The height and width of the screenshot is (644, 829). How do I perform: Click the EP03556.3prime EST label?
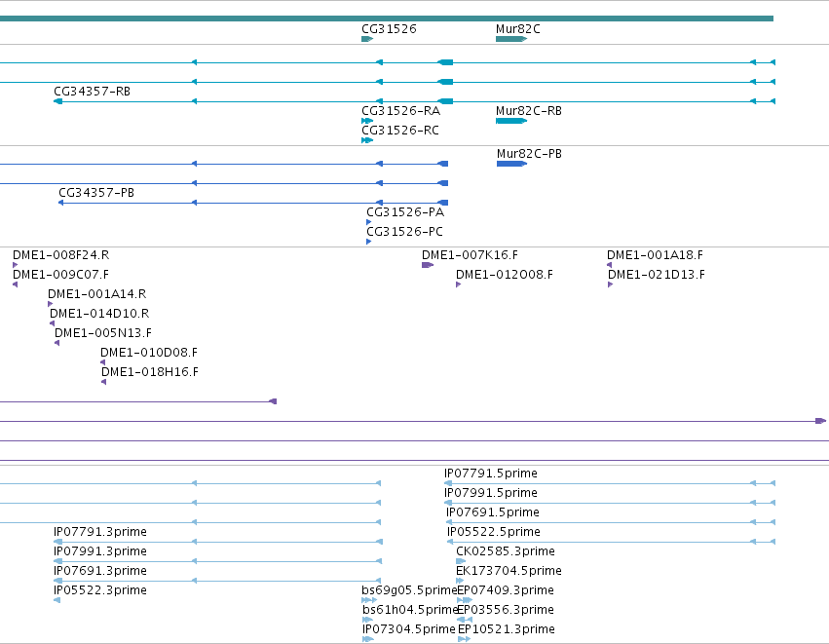tap(506, 610)
